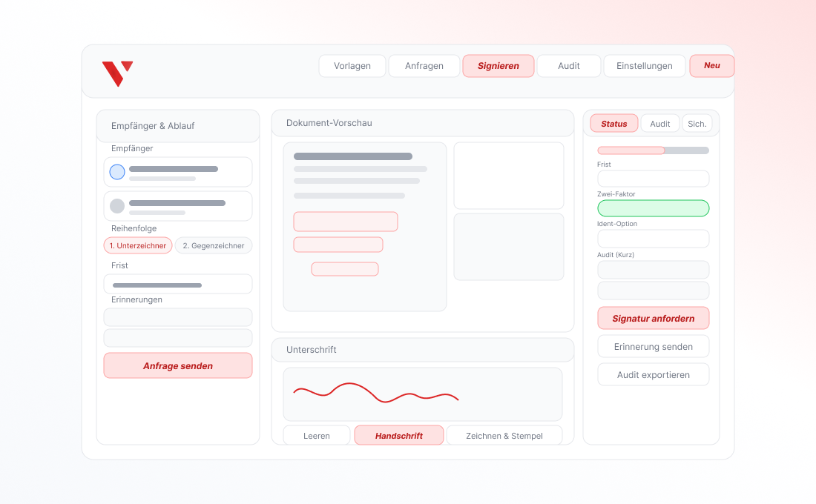This screenshot has width=816, height=504.
Task: Expand the Ident-Option field
Action: coord(653,239)
